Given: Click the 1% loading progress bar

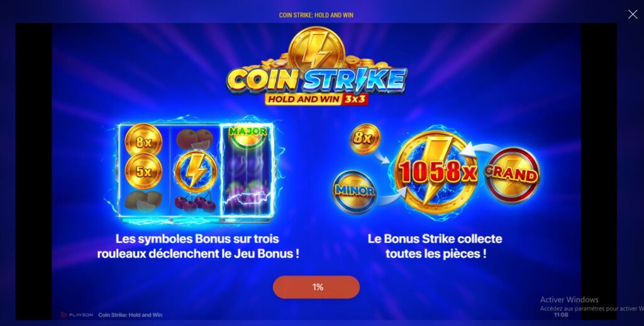Looking at the screenshot, I should coord(316,287).
